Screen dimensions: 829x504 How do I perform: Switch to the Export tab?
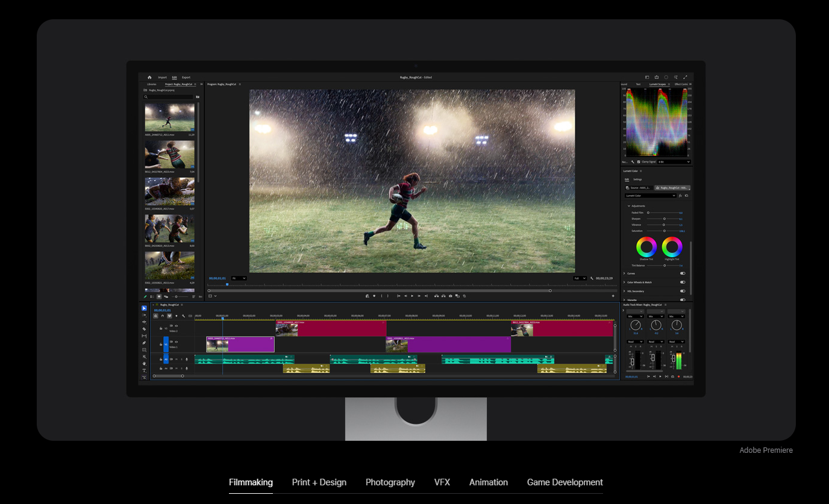pyautogui.click(x=186, y=77)
